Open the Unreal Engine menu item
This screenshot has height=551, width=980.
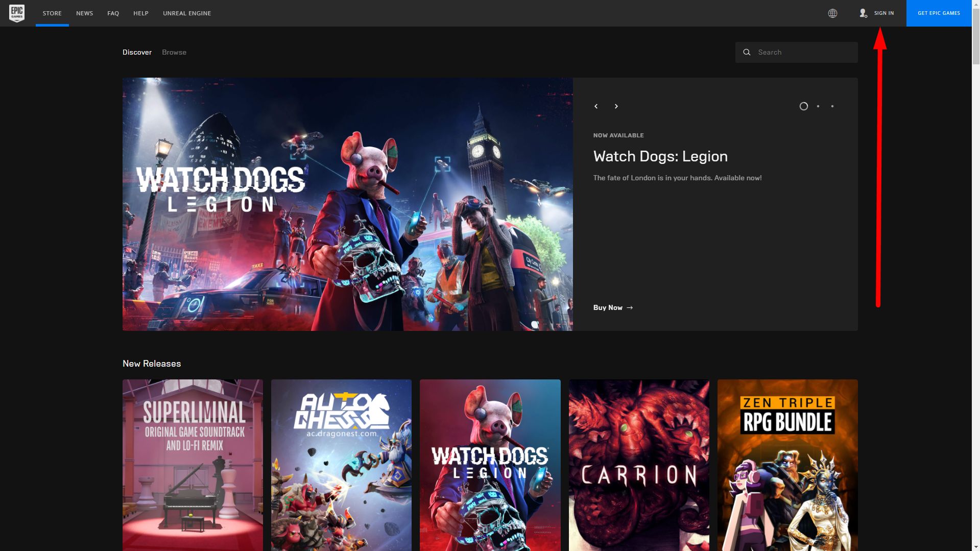pyautogui.click(x=187, y=13)
